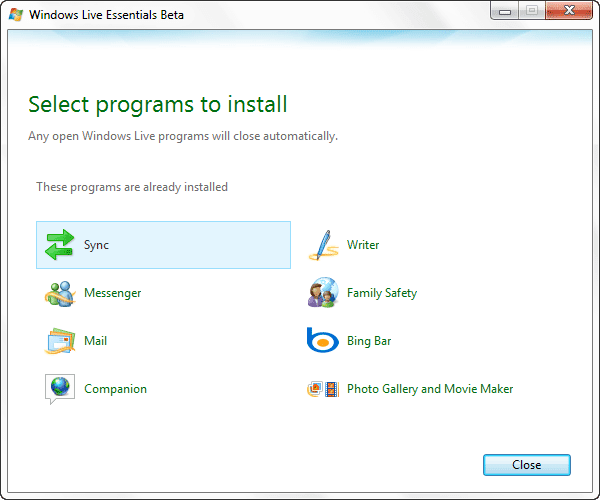Click the Windows flag icon in title bar

pyautogui.click(x=16, y=15)
